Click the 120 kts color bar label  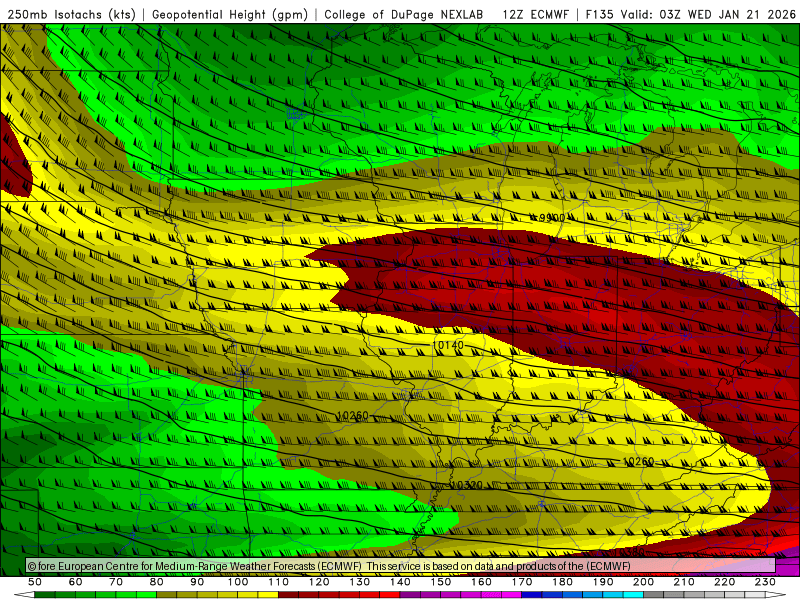click(x=319, y=582)
